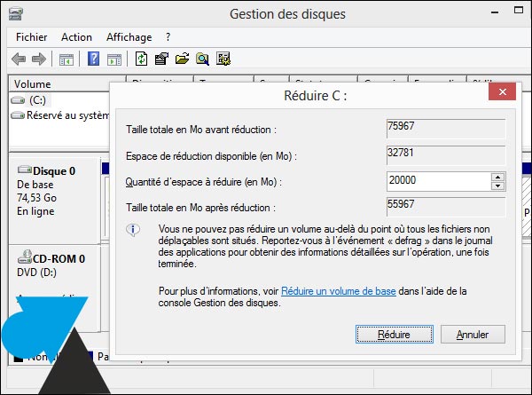Select the (C:) row text
Viewport: 532px width, 395px height.
click(37, 100)
